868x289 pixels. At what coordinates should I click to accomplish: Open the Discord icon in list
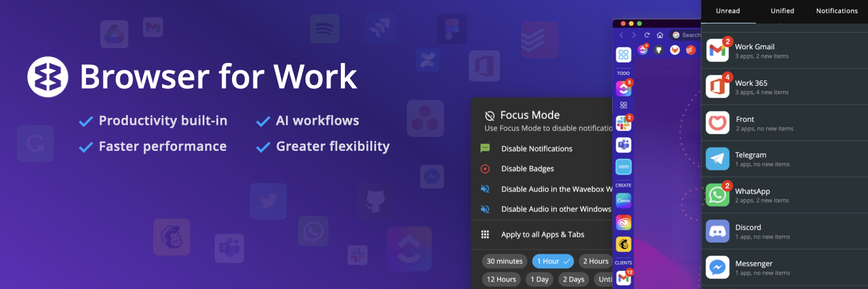718,231
